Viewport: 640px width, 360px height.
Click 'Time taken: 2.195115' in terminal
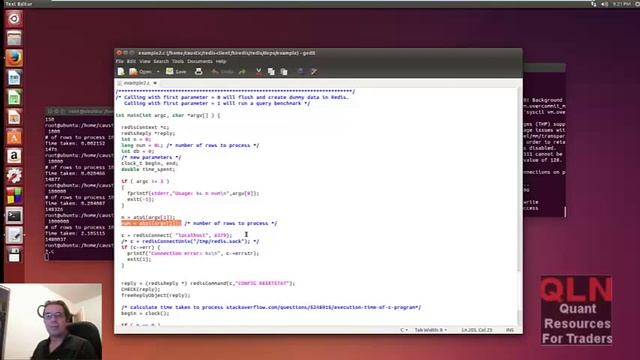(x=75, y=233)
